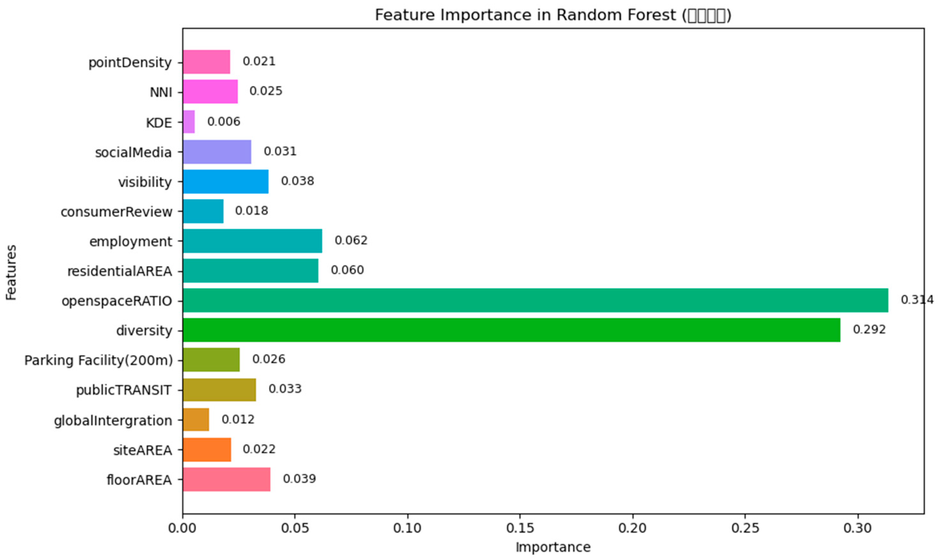This screenshot has width=940, height=560.
Task: Select the 0.060 value label
Action: pyautogui.click(x=347, y=270)
